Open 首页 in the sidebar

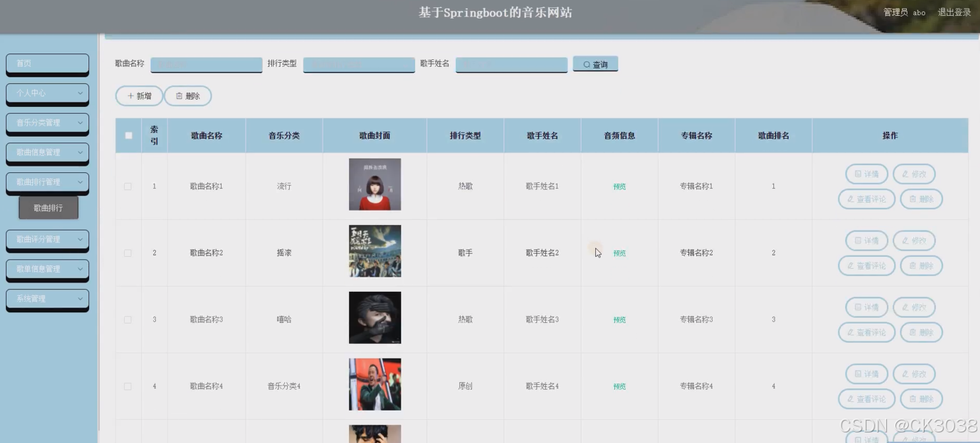(x=48, y=63)
